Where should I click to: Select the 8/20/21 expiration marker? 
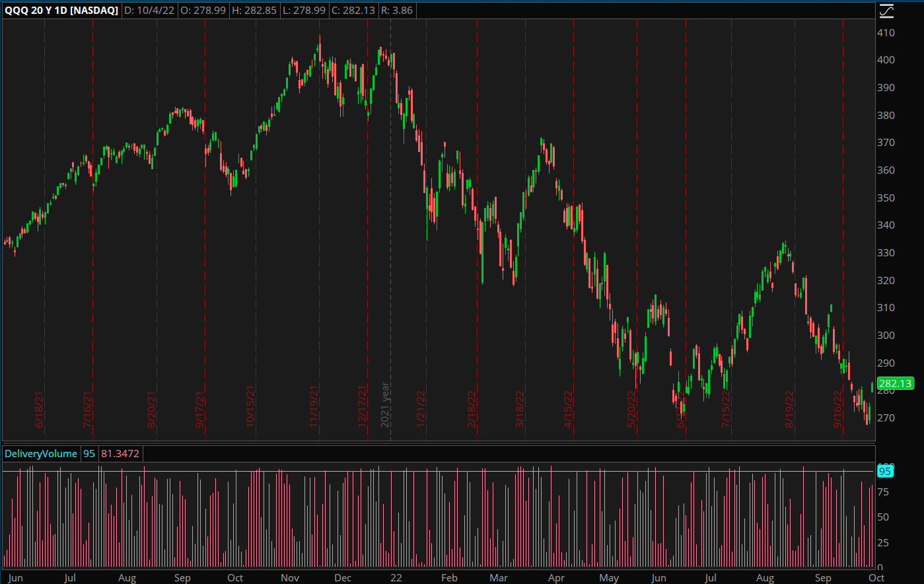click(x=151, y=409)
